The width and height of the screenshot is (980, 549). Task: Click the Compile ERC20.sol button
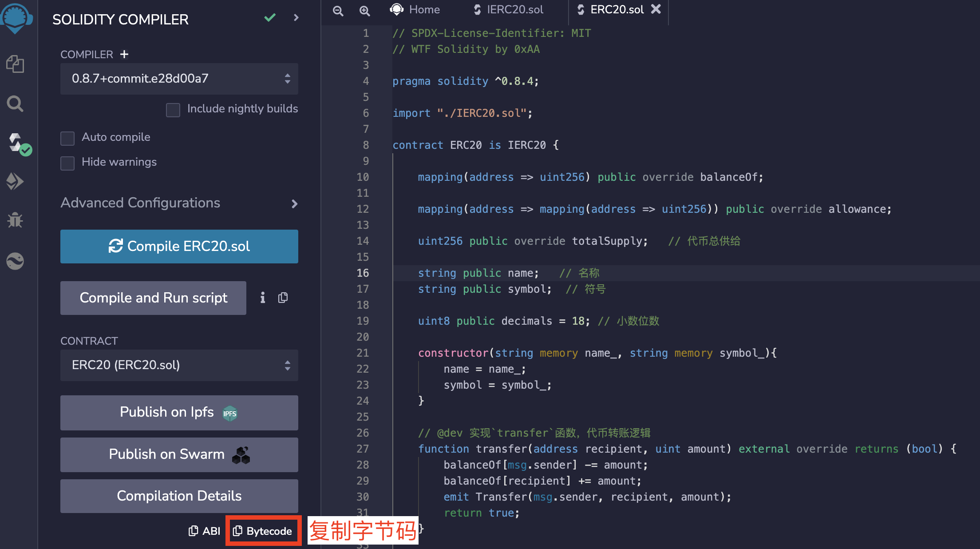pos(178,246)
